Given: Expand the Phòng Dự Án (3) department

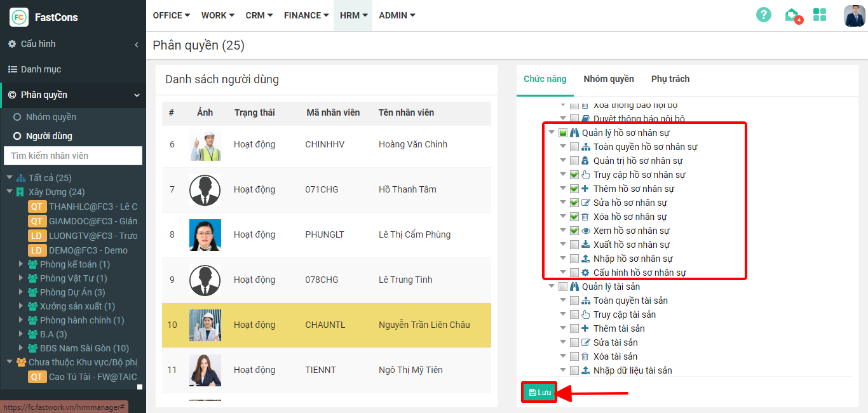Looking at the screenshot, I should pos(22,292).
